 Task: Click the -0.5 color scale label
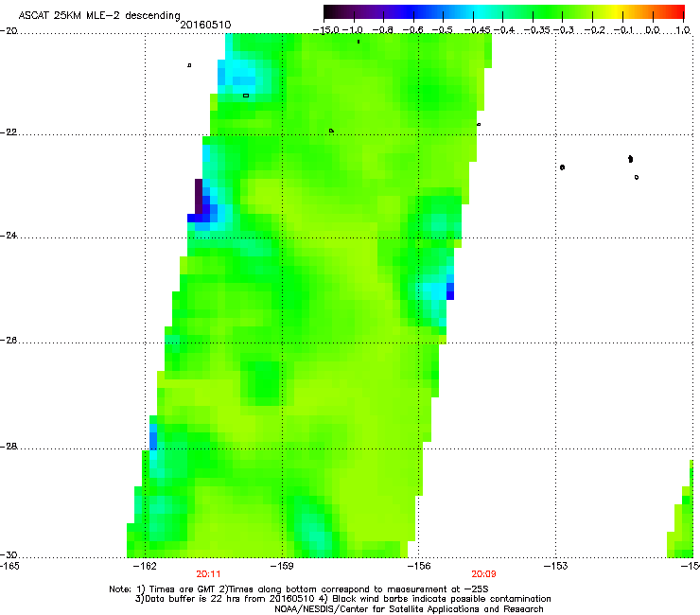point(443,30)
